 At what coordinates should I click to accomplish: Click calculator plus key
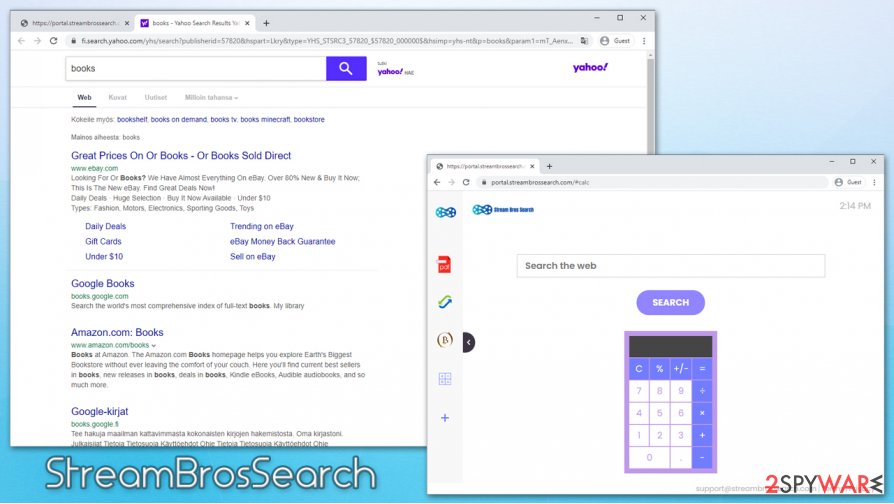tap(702, 436)
